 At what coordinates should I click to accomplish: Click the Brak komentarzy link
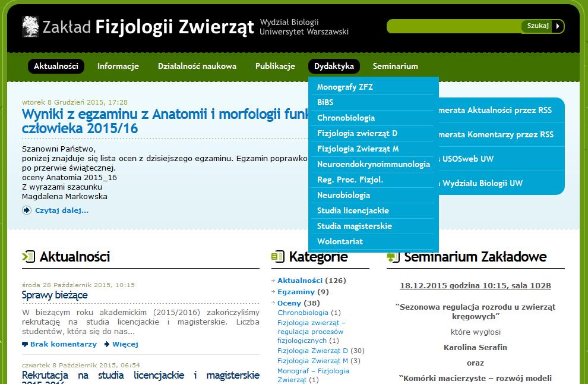pos(64,344)
